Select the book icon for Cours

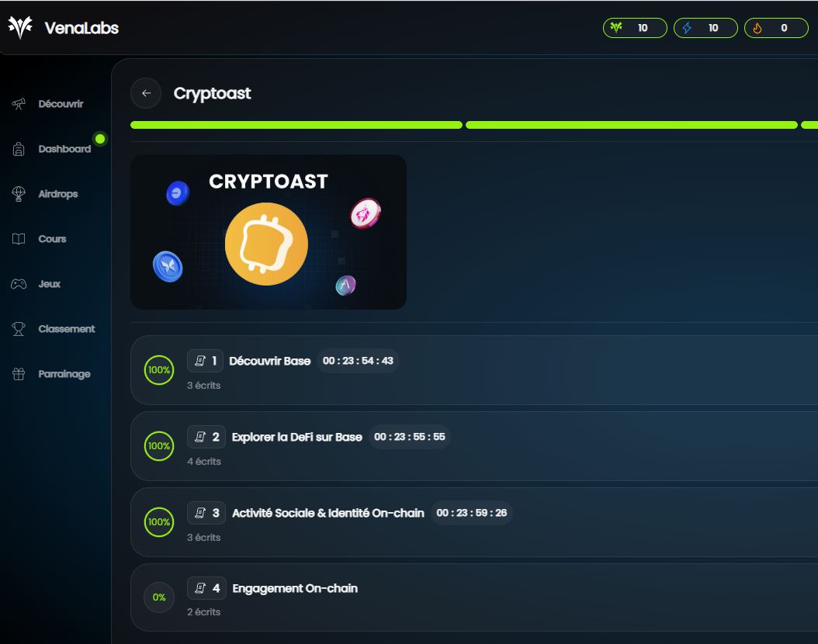click(x=18, y=238)
